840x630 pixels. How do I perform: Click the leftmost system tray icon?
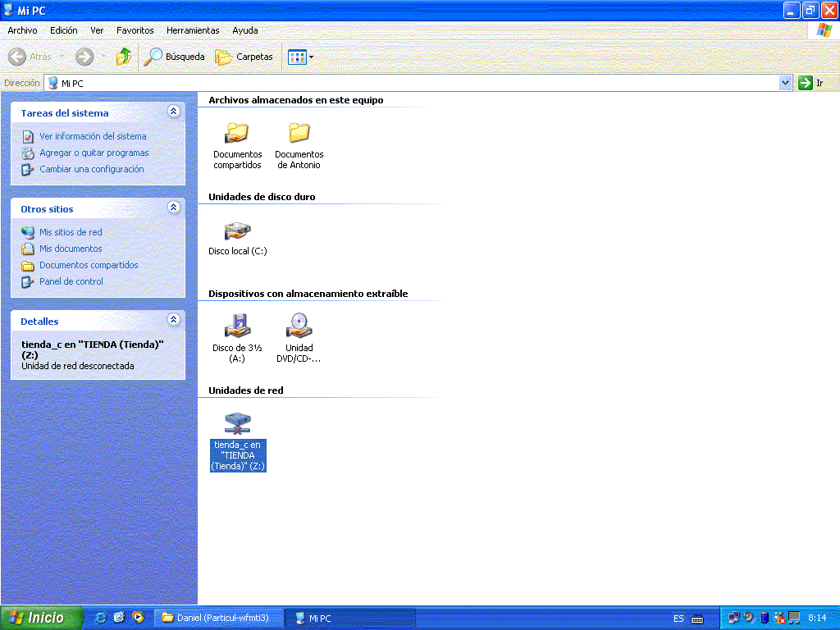[733, 619]
